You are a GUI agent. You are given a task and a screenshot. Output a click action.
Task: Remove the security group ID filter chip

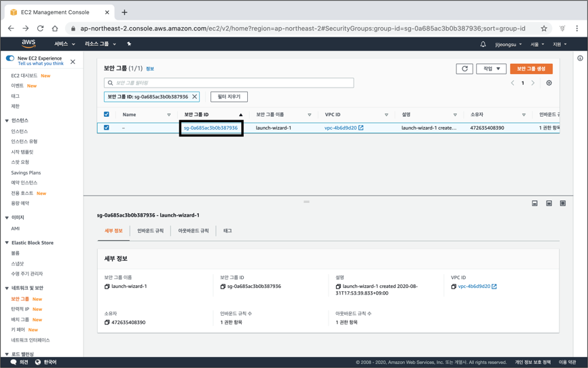pos(195,96)
